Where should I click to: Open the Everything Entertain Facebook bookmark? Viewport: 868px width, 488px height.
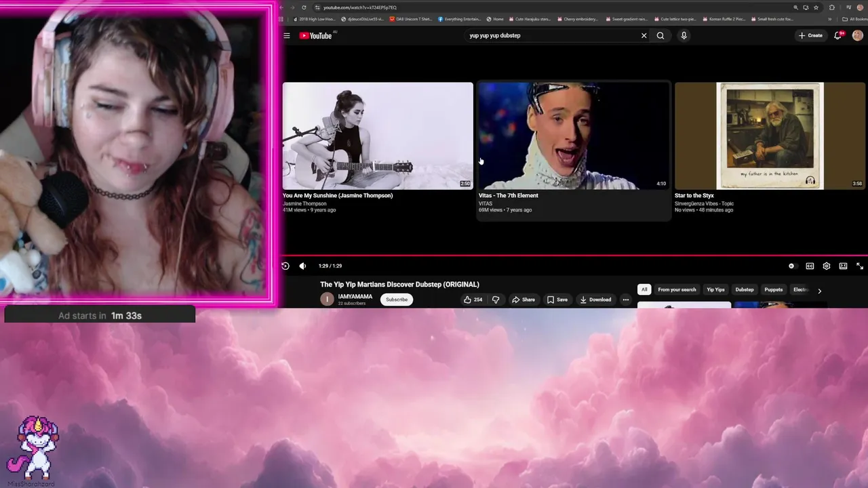point(460,19)
